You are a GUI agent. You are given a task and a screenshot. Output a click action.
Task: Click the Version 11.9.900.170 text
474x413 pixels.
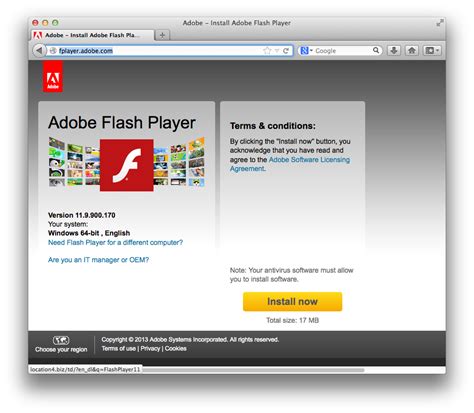[x=82, y=215]
